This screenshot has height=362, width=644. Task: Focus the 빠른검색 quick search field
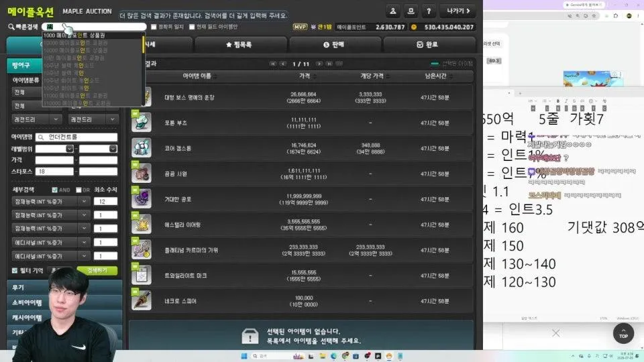[x=94, y=27]
